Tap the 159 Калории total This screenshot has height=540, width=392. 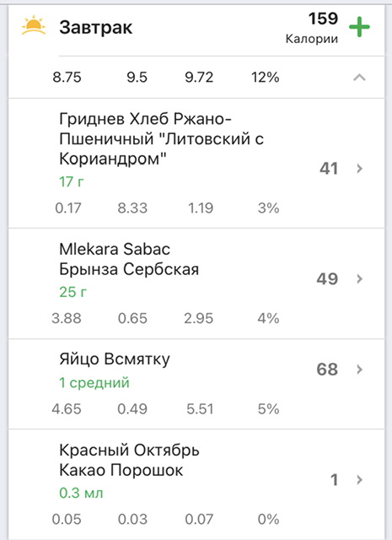click(313, 28)
